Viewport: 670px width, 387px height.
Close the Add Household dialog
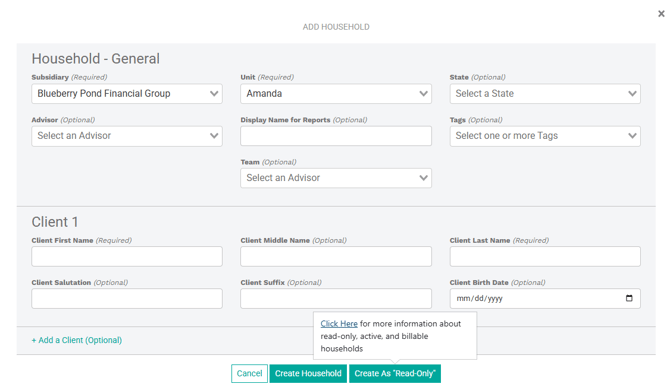[661, 14]
